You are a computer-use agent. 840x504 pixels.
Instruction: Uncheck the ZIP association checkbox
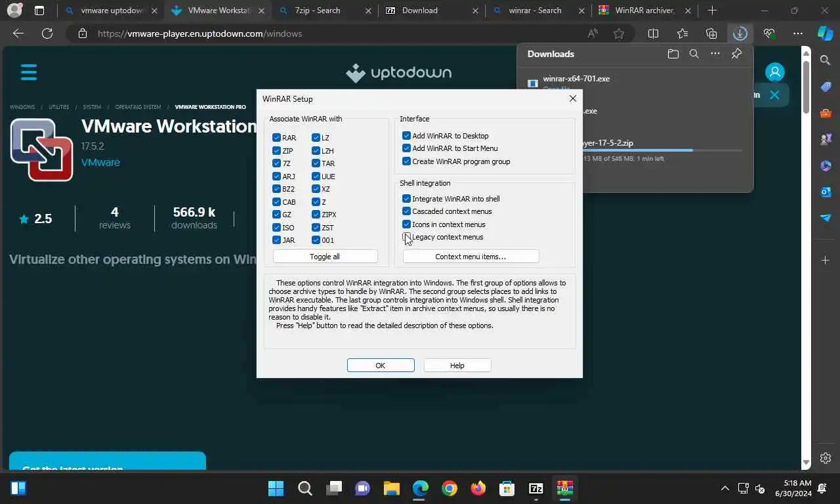coord(276,151)
